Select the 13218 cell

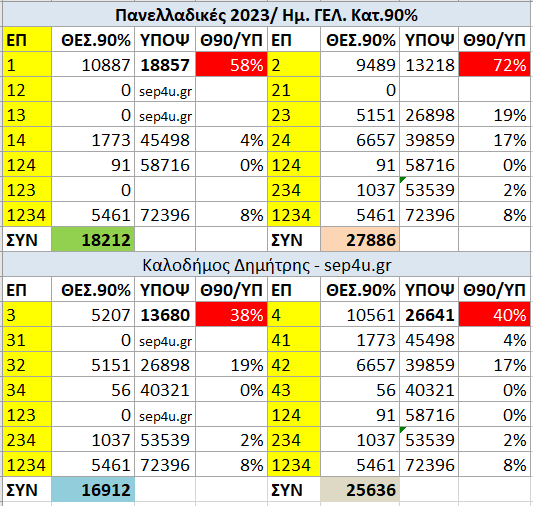[x=429, y=65]
